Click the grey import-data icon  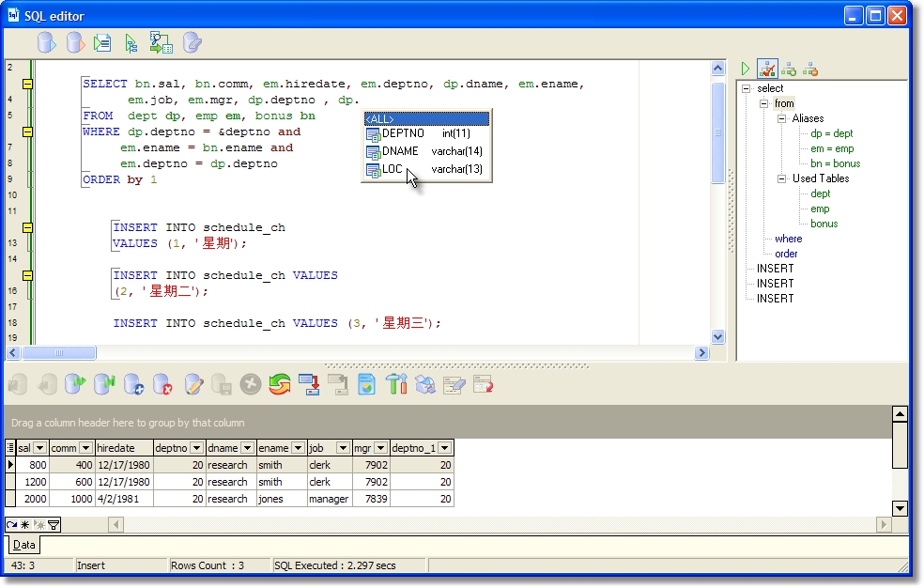(x=338, y=385)
